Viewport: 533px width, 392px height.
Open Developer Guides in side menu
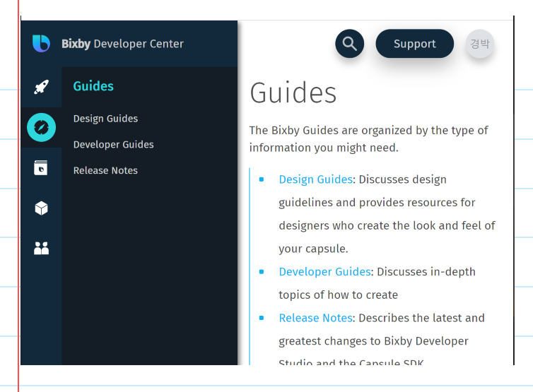click(114, 145)
